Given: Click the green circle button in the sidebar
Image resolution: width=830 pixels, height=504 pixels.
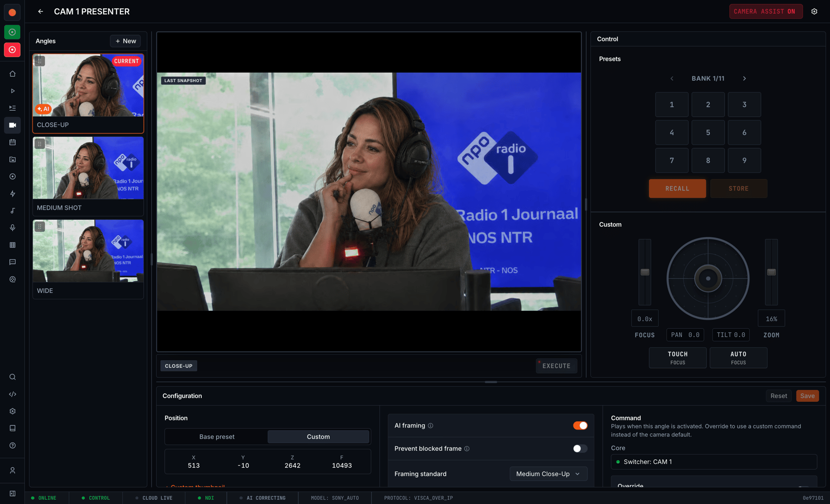Looking at the screenshot, I should click(x=12, y=32).
